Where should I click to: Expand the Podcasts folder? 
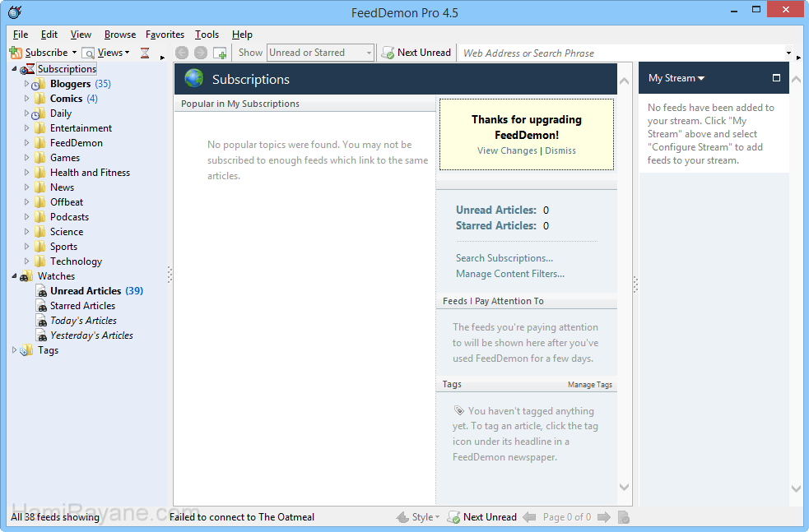pyautogui.click(x=26, y=216)
